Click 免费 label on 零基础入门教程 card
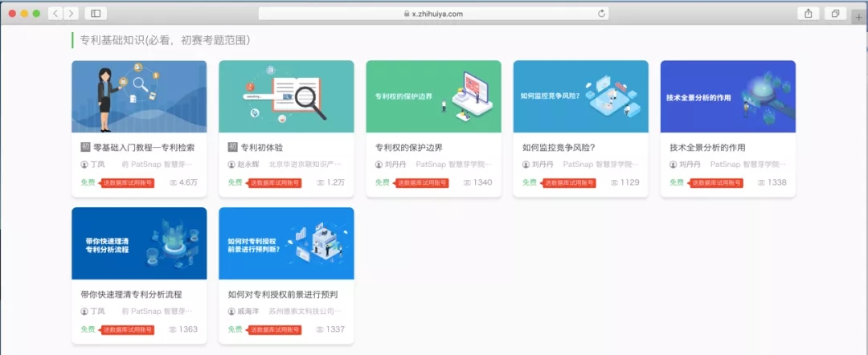 (88, 182)
